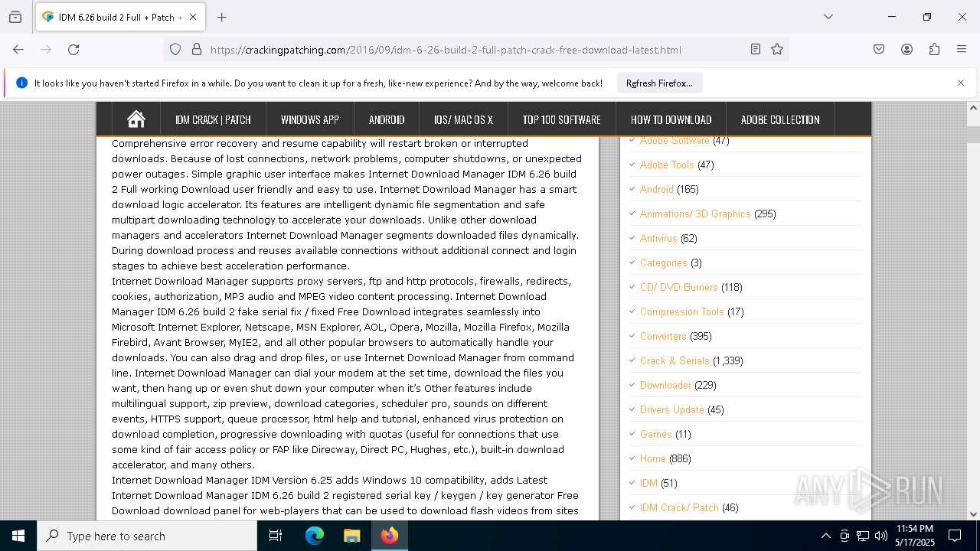Switch to Firefox taskbar icon
The width and height of the screenshot is (980, 551).
click(390, 536)
